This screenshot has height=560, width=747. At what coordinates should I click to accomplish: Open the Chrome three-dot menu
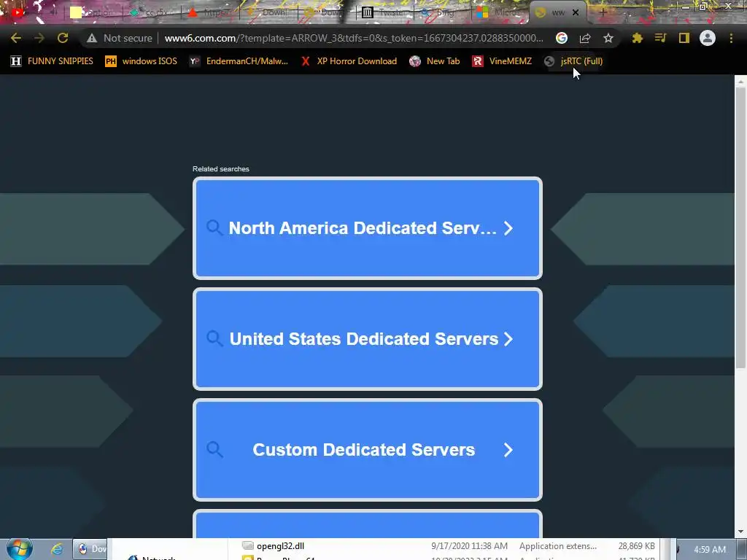point(731,38)
